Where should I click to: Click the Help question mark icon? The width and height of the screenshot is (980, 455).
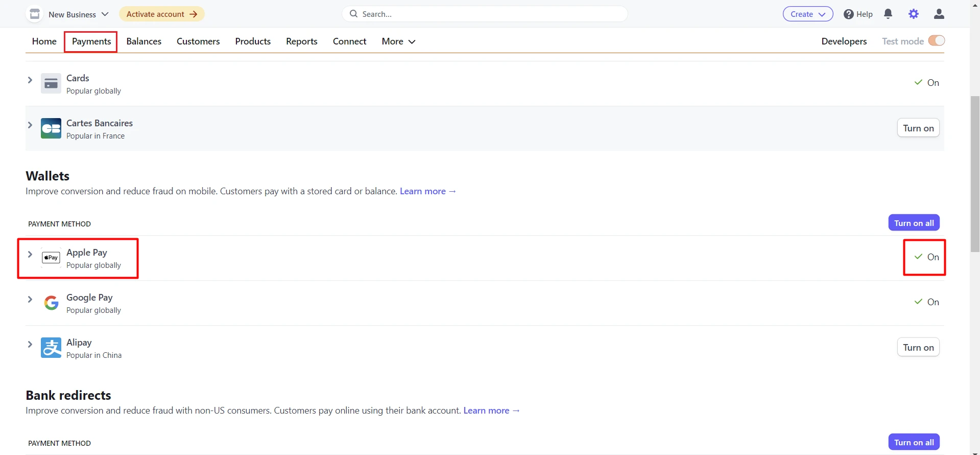849,14
